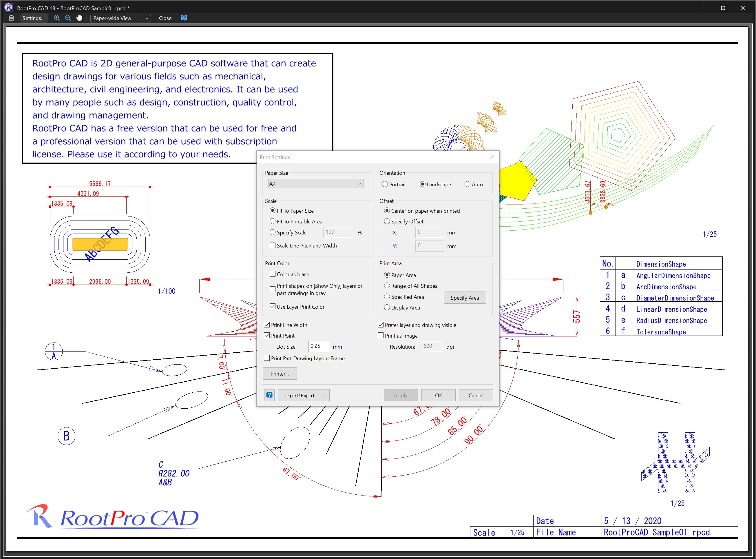Click the Specify Area button
The width and height of the screenshot is (756, 559).
coord(464,298)
